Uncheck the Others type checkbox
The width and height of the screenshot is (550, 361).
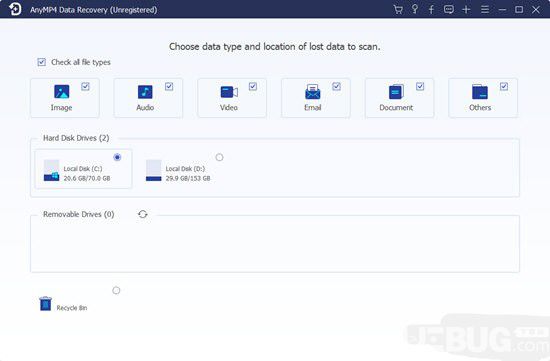tap(504, 86)
